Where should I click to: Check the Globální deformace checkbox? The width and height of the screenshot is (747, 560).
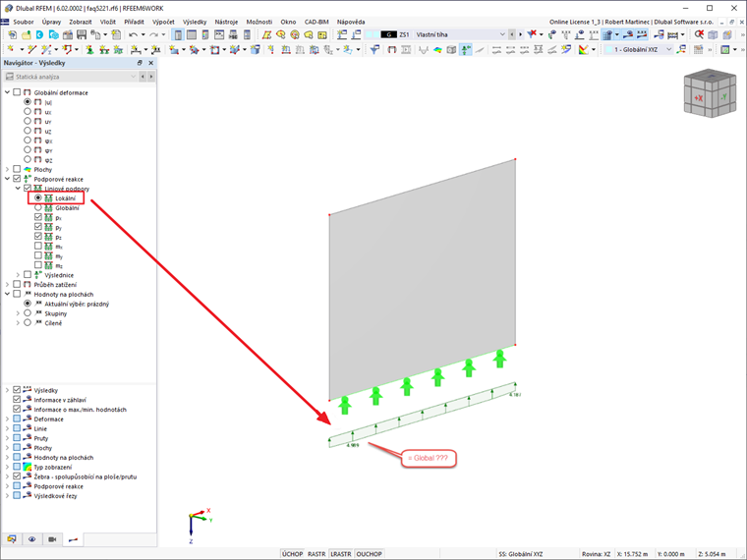click(17, 92)
